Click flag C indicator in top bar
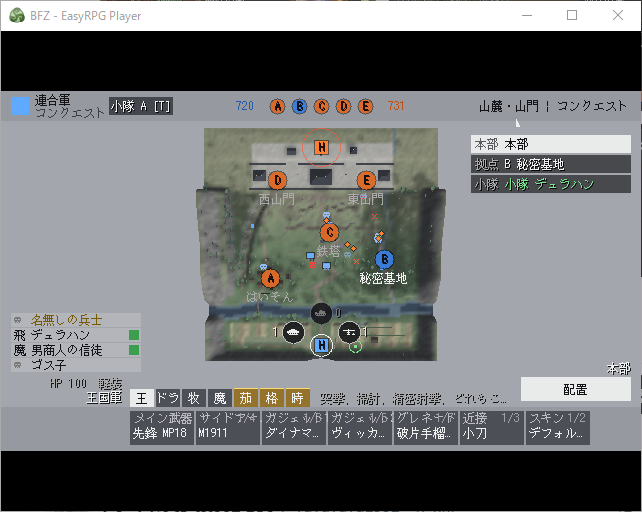This screenshot has width=642, height=512. click(x=321, y=106)
